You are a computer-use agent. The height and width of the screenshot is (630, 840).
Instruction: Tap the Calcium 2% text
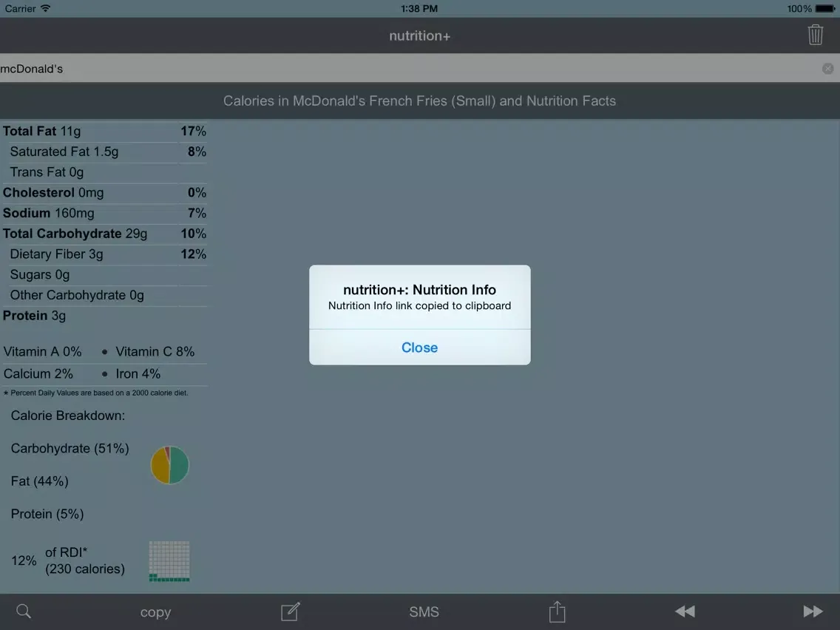click(x=38, y=374)
